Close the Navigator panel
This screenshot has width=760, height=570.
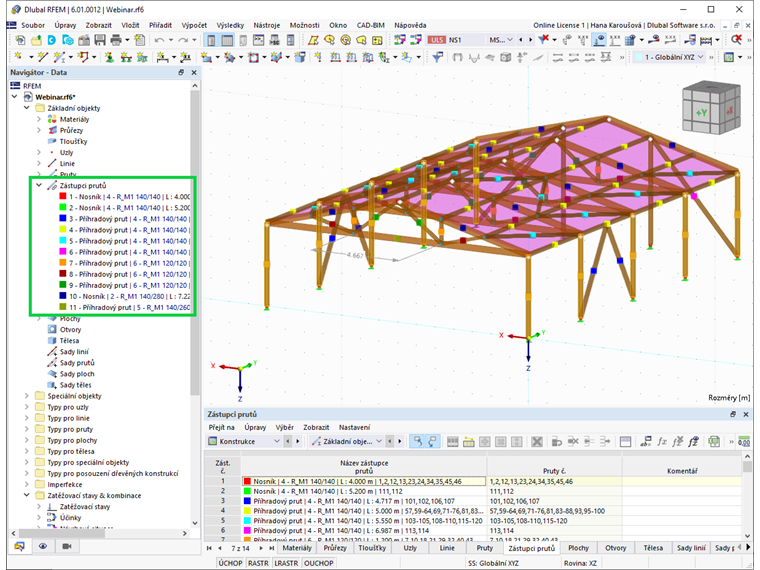point(194,72)
